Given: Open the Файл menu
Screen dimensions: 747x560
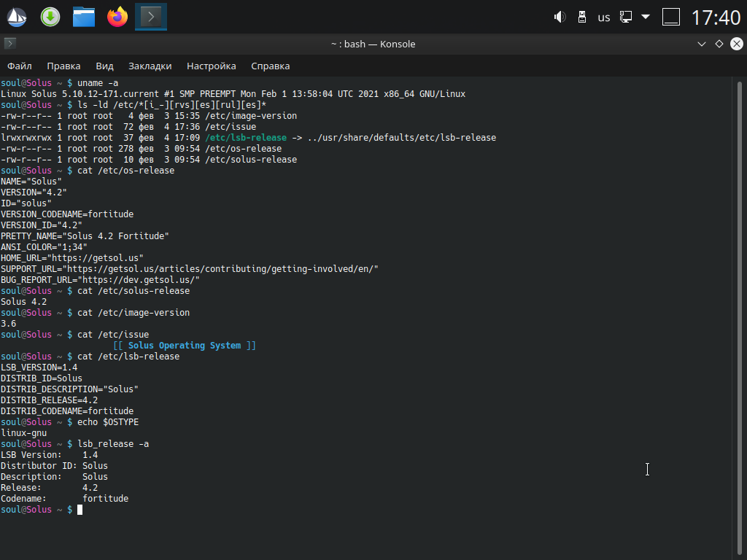Looking at the screenshot, I should 20,66.
